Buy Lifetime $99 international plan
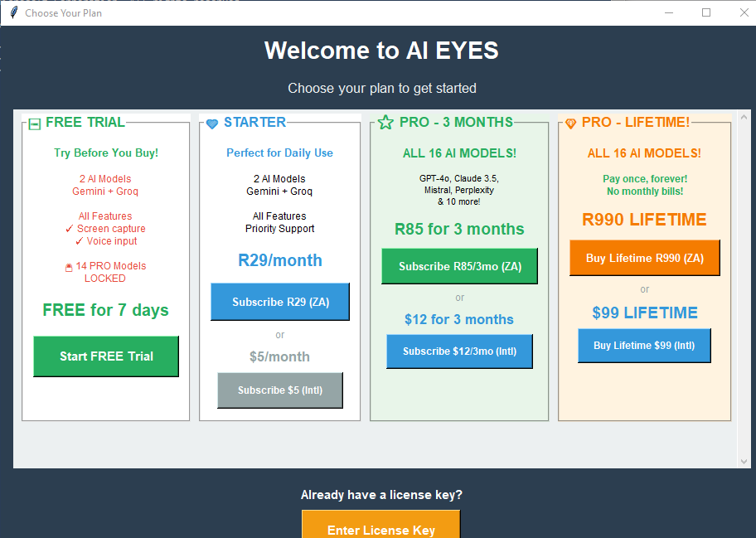 pos(644,346)
